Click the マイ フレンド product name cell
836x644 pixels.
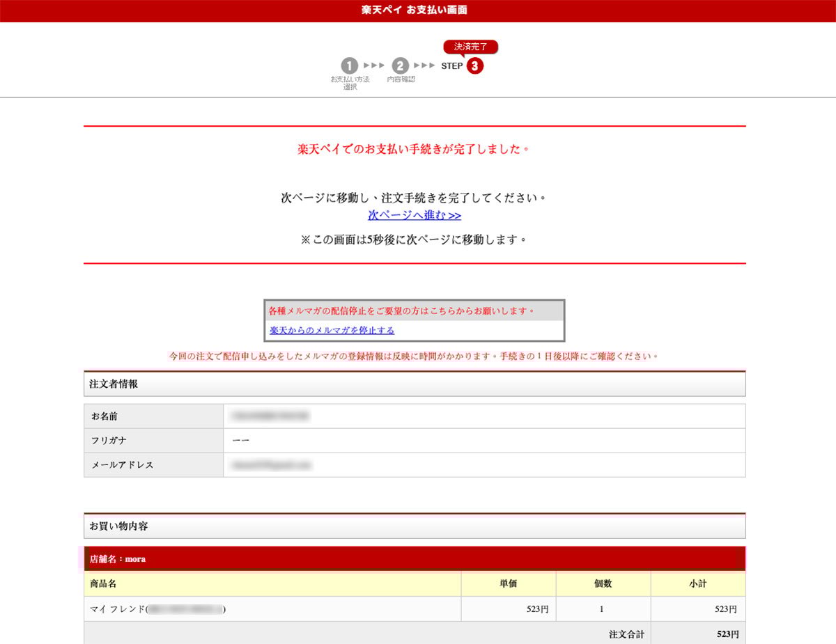(x=272, y=608)
